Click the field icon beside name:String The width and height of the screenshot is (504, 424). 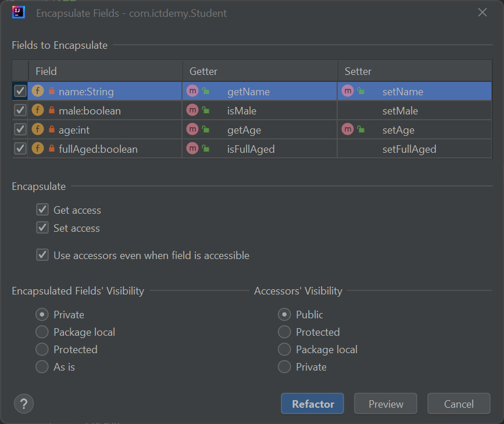point(37,91)
